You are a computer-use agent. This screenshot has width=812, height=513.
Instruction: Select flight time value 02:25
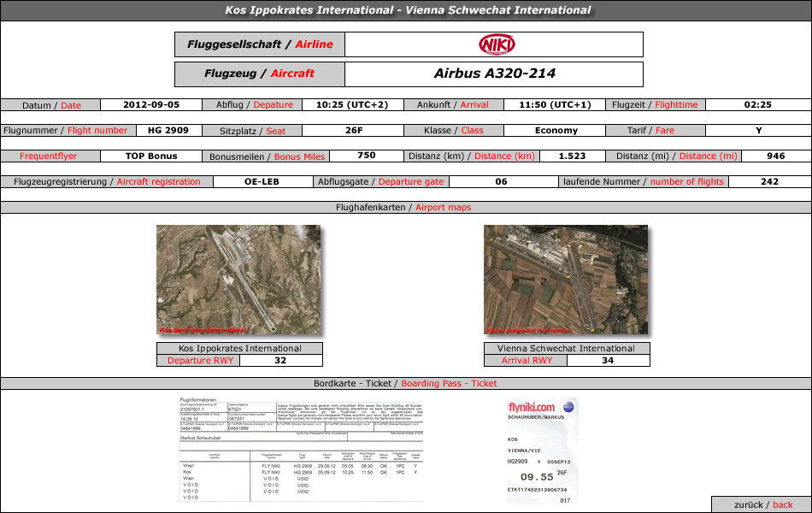(758, 104)
